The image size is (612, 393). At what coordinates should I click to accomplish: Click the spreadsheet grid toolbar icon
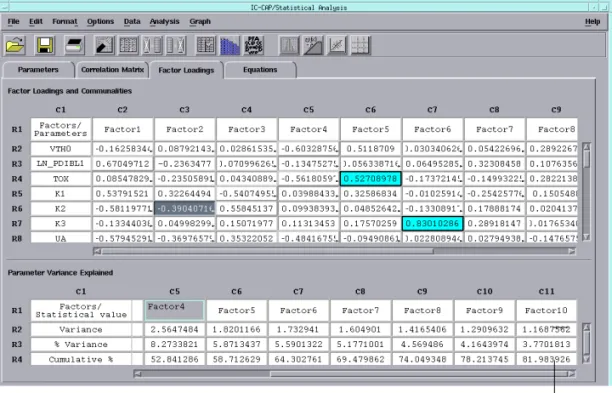coord(128,45)
